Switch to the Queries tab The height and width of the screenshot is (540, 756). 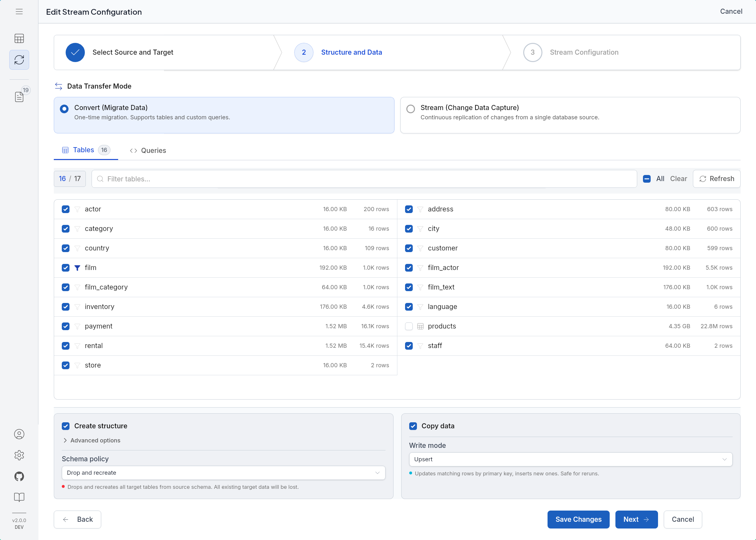(x=148, y=151)
